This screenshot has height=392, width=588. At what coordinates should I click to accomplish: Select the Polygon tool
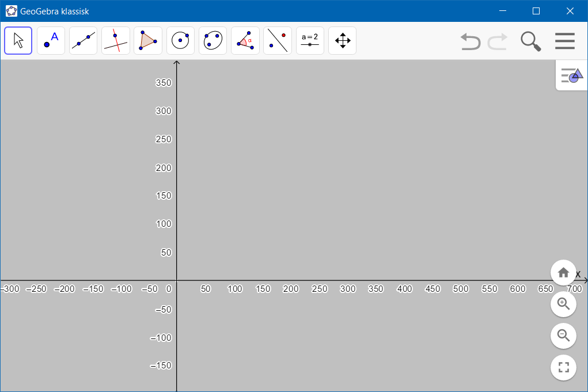147,40
